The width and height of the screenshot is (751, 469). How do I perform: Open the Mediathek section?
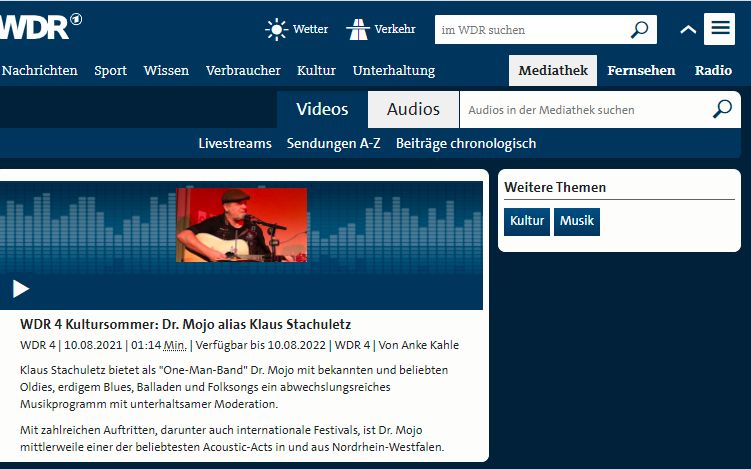click(x=552, y=71)
